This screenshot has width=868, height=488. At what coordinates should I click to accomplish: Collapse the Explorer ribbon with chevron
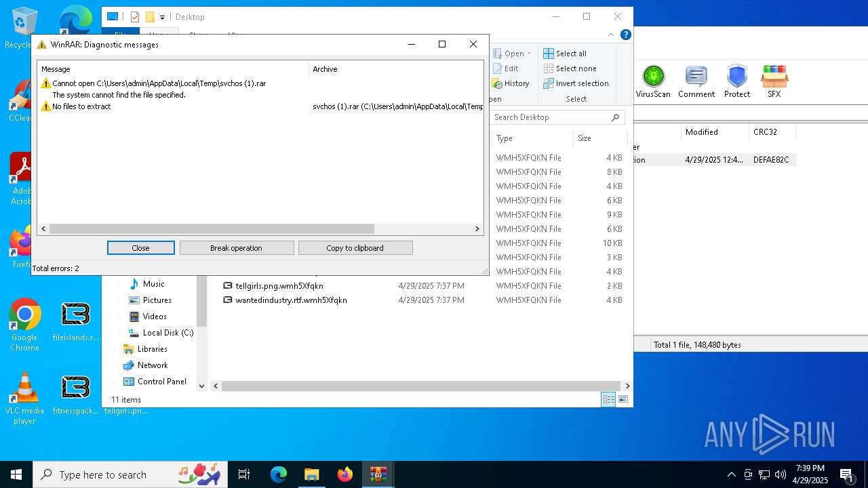[x=612, y=35]
